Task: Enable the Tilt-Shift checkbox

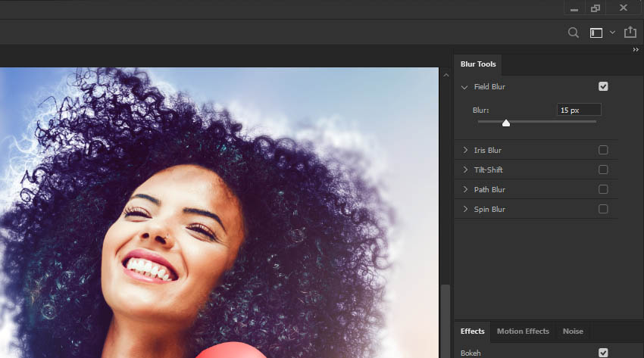Action: (x=603, y=170)
